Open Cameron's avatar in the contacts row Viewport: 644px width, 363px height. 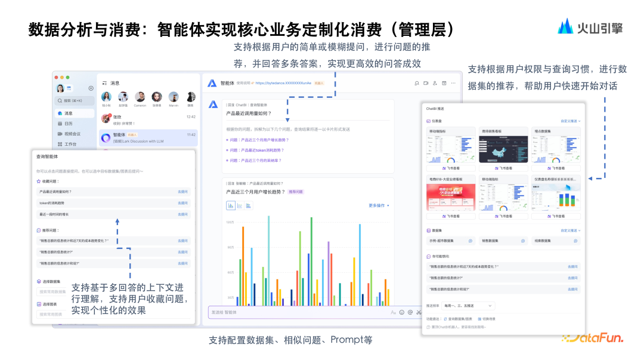point(140,97)
